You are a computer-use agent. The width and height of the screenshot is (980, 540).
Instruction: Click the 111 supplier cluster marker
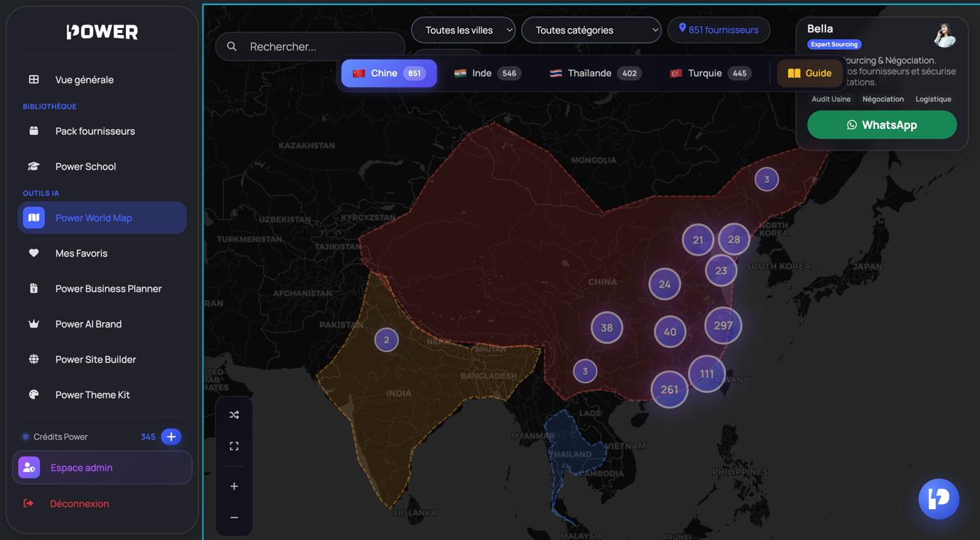707,374
